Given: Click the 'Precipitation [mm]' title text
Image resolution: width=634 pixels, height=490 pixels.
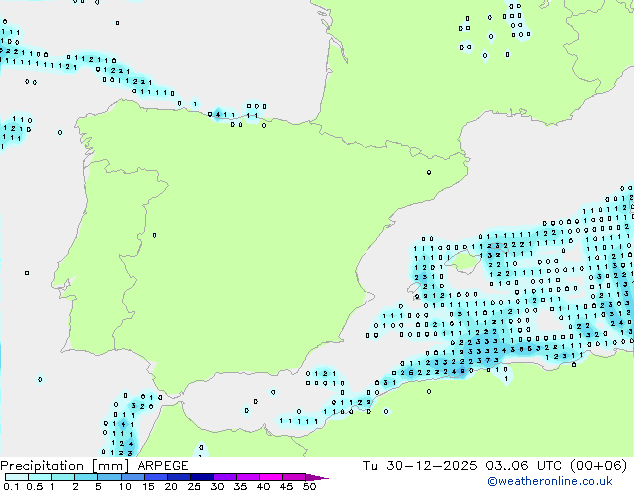Looking at the screenshot, I should coord(65,466).
